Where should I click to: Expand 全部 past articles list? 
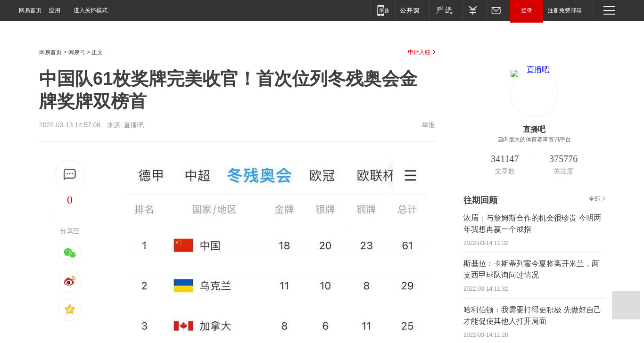[597, 199]
